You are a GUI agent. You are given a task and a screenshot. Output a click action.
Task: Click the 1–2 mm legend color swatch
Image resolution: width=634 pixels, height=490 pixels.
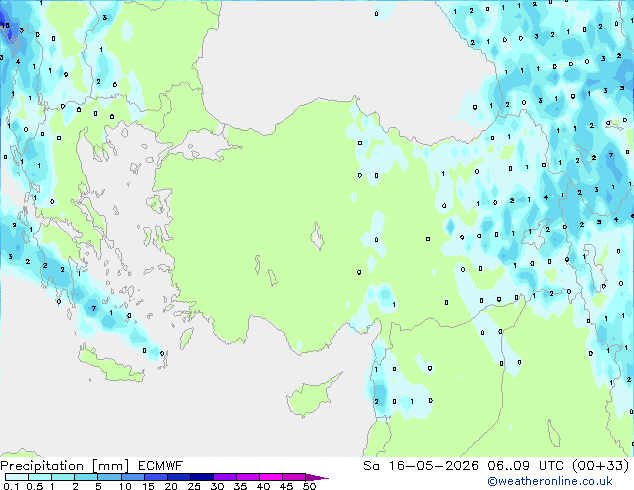63,477
